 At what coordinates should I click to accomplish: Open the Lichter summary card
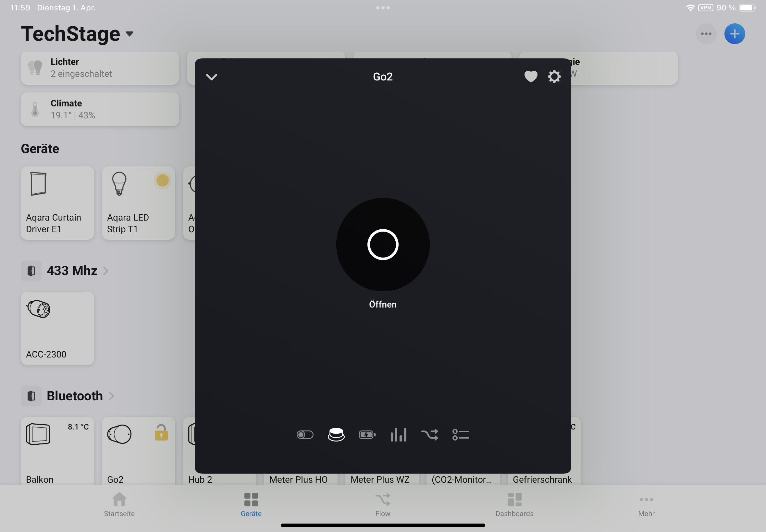click(x=100, y=68)
